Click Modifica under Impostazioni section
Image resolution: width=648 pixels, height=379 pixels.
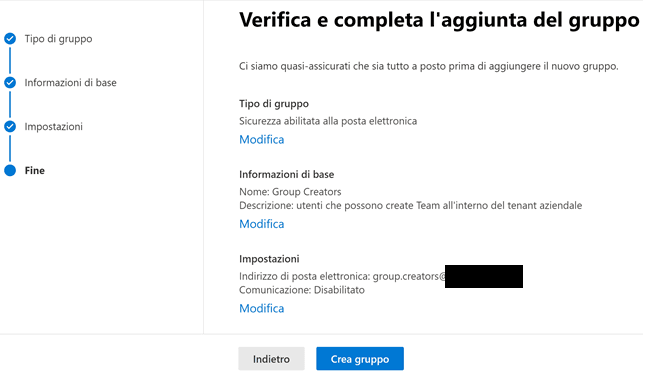pos(262,308)
